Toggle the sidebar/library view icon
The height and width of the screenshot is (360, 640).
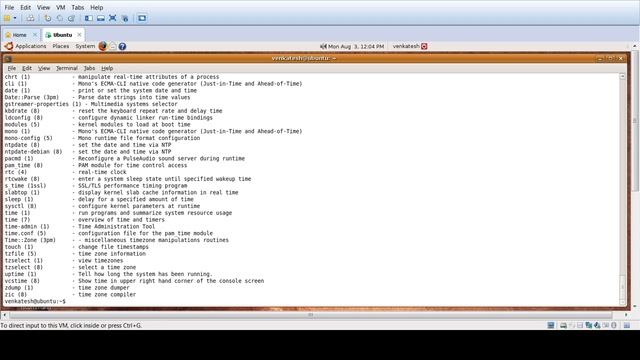[x=89, y=18]
